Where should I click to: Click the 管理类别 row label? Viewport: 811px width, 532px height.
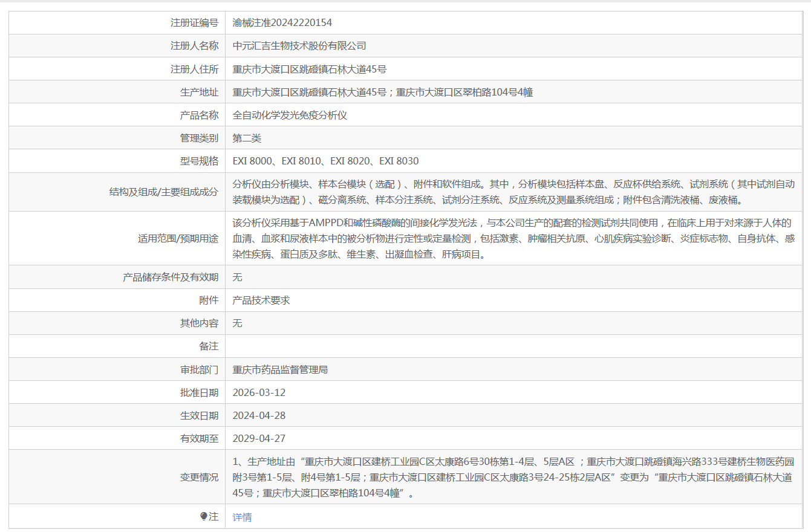point(199,138)
